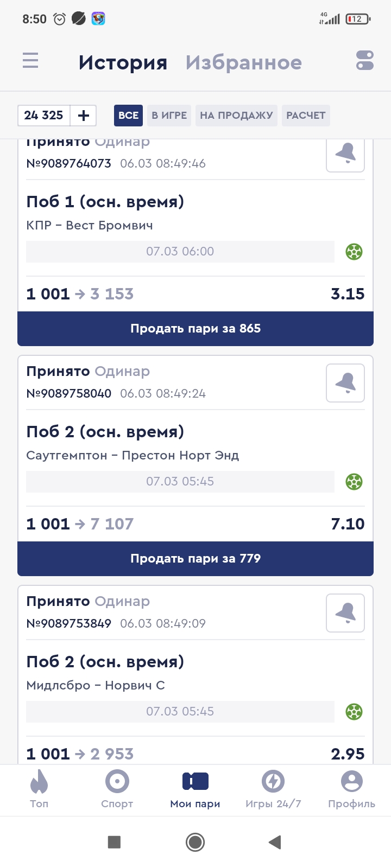The height and width of the screenshot is (868, 391).
Task: Tap football icon on Мидлсбро – Норвич bet
Action: pyautogui.click(x=354, y=712)
